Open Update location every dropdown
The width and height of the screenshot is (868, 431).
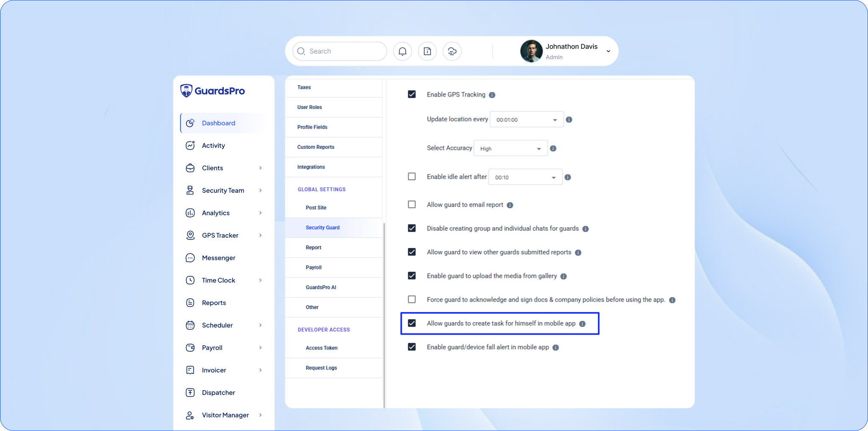coord(527,120)
